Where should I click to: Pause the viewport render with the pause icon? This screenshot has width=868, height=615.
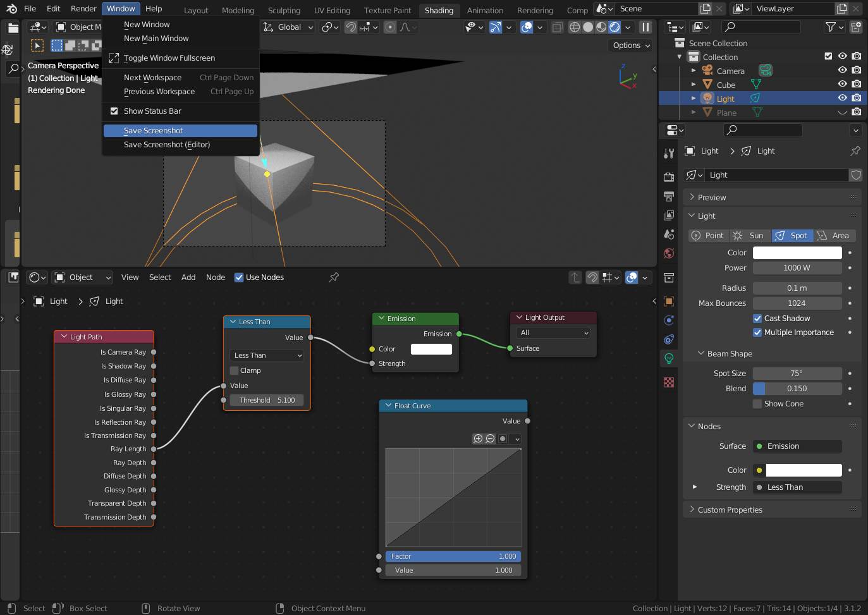click(x=644, y=27)
